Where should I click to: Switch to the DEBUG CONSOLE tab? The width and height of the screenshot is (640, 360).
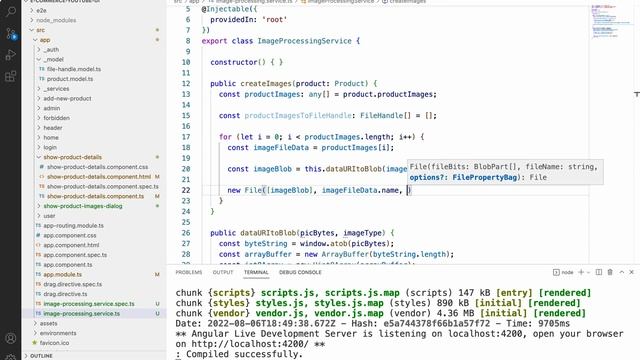(300, 272)
